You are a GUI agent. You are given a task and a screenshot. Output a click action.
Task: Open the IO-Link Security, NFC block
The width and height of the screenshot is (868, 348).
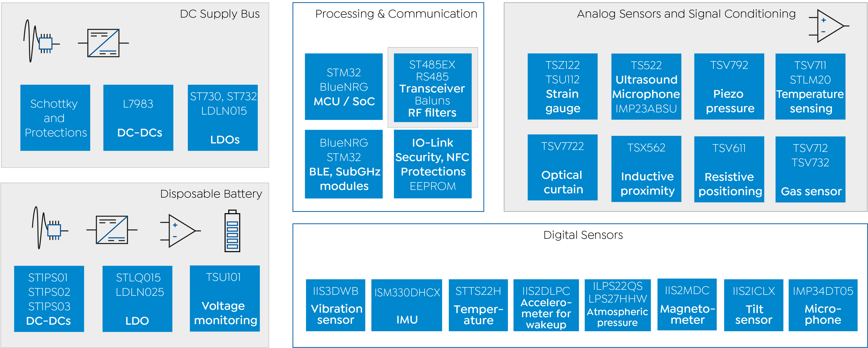pyautogui.click(x=433, y=164)
